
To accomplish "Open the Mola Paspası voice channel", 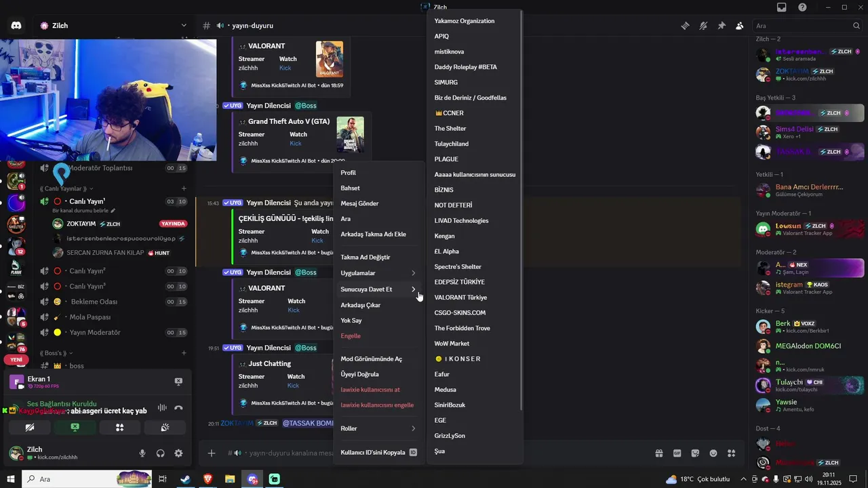I will point(91,317).
